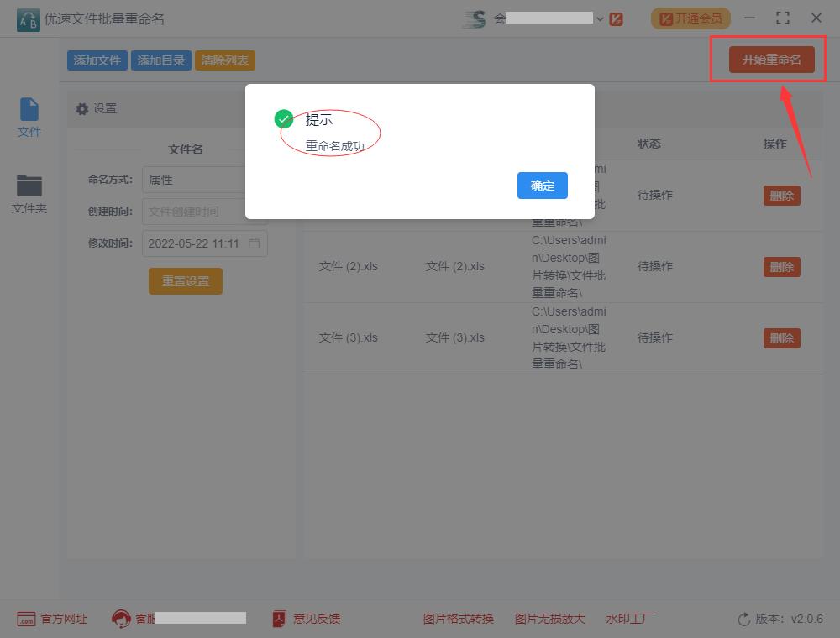Switch to the 文件夹 sidebar tab

29,195
